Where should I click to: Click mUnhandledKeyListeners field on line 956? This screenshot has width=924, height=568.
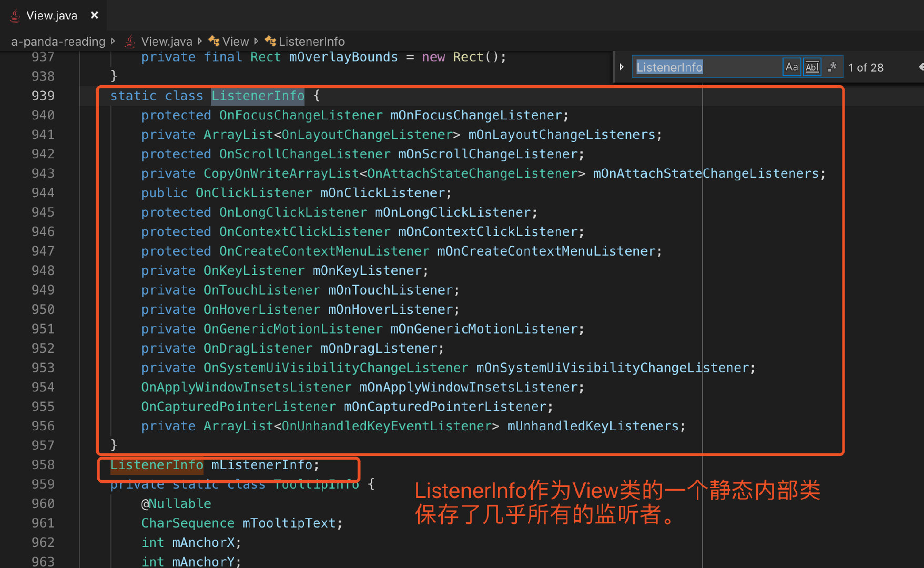(x=593, y=427)
